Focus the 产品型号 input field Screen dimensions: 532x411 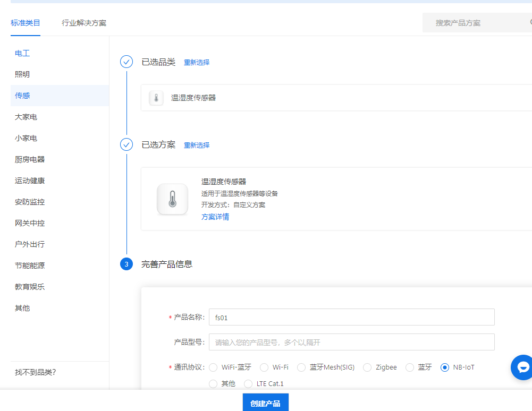coord(351,343)
